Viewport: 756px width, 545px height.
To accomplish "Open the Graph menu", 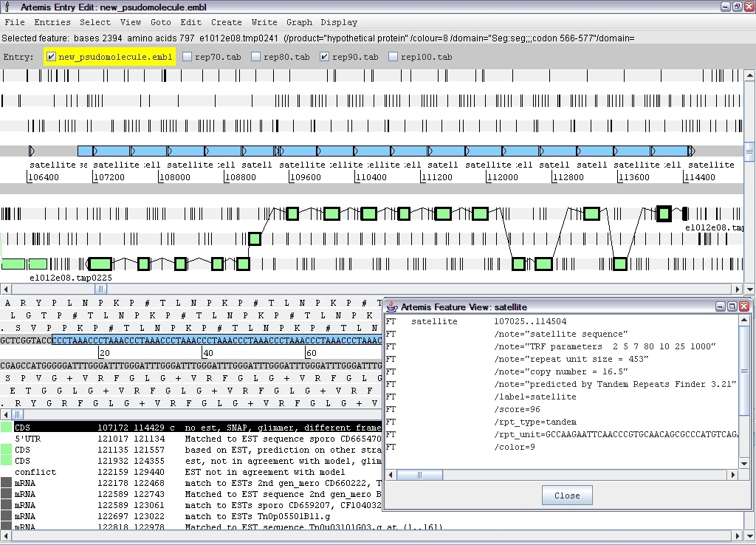I will pyautogui.click(x=299, y=22).
